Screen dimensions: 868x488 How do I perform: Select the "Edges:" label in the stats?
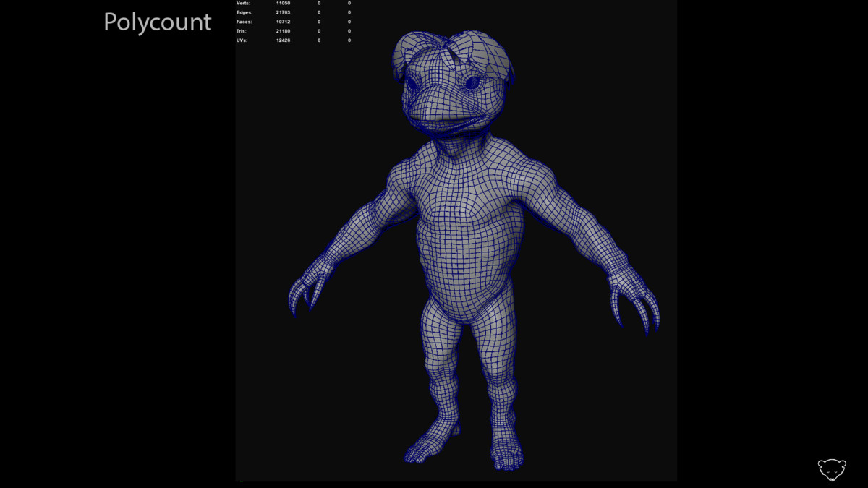pyautogui.click(x=244, y=12)
